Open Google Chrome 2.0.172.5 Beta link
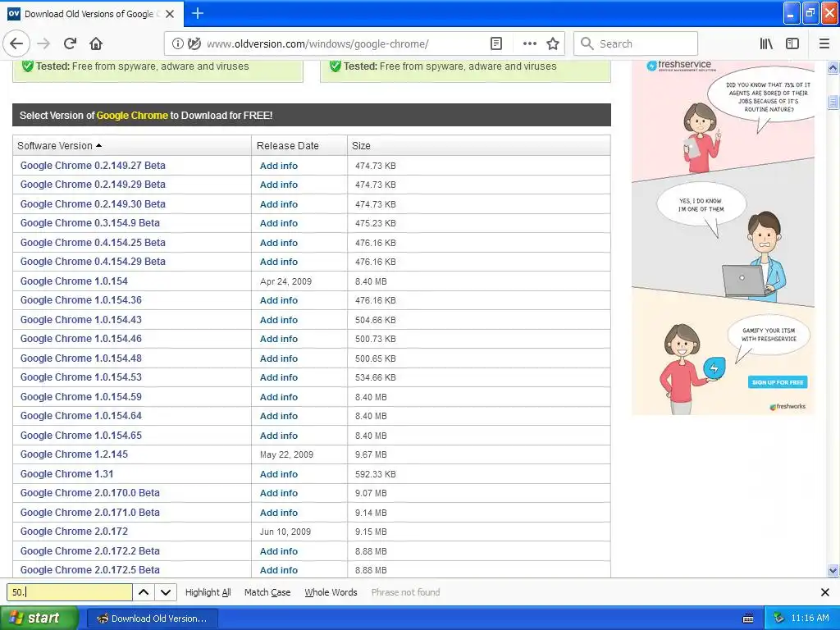 click(90, 570)
